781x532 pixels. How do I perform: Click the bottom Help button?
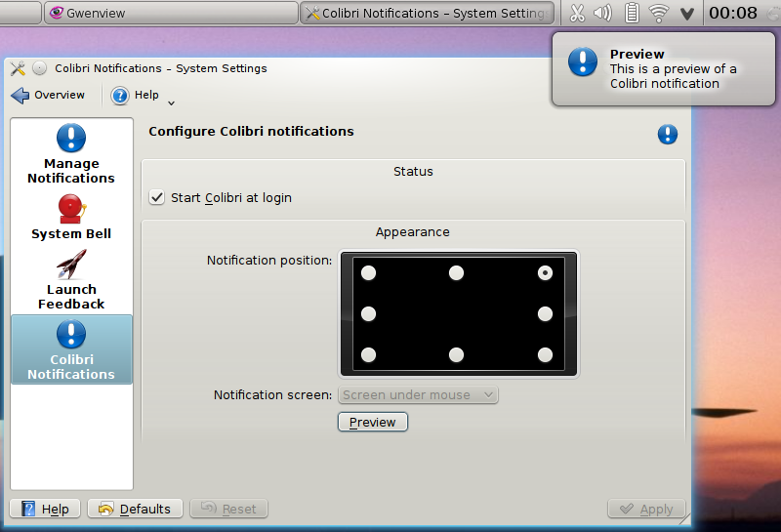point(45,509)
